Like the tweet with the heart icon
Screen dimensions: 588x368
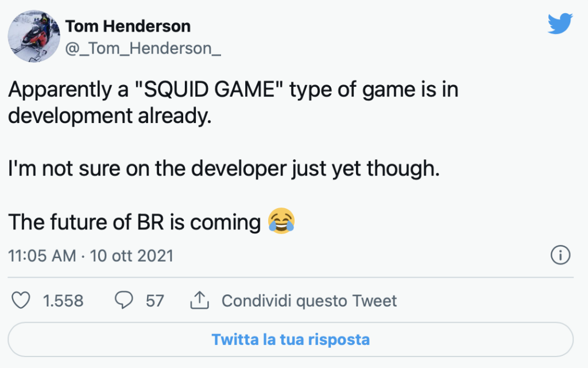point(21,300)
